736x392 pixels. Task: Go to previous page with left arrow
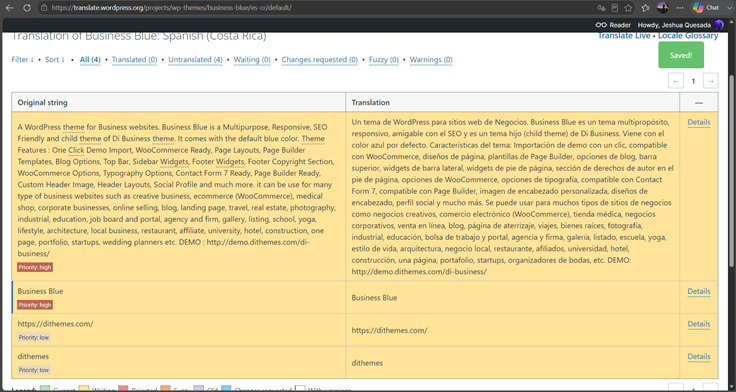pos(676,81)
